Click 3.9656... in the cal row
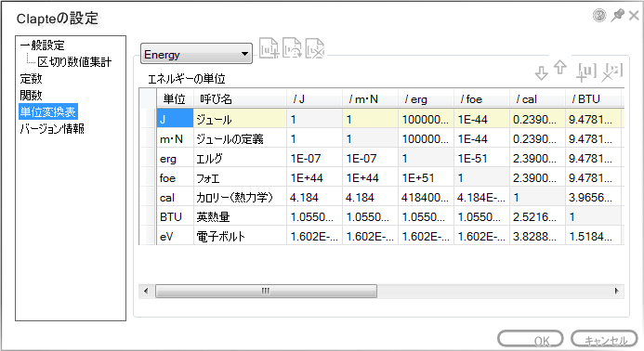Screen dimensions: 644x351 (594, 197)
